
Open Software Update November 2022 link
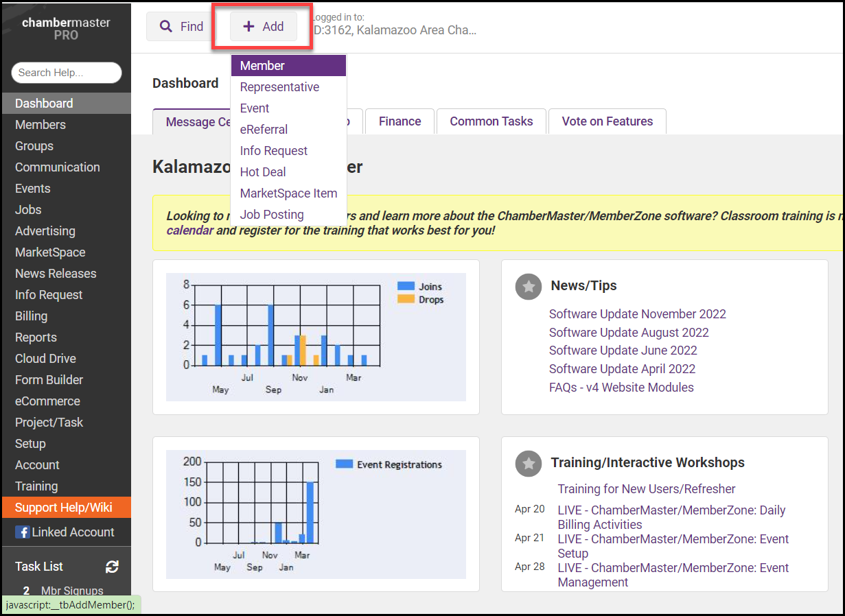point(637,314)
